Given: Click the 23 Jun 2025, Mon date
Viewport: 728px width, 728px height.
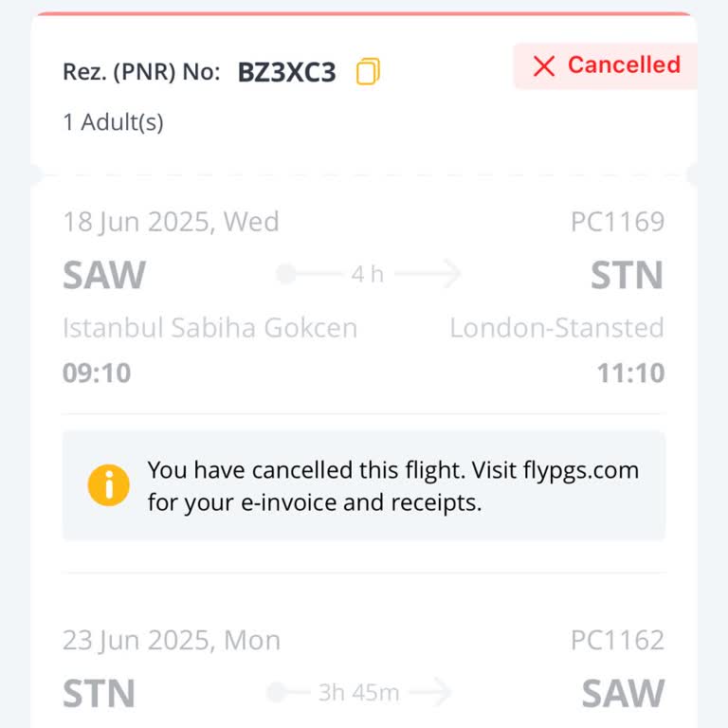Looking at the screenshot, I should (172, 640).
